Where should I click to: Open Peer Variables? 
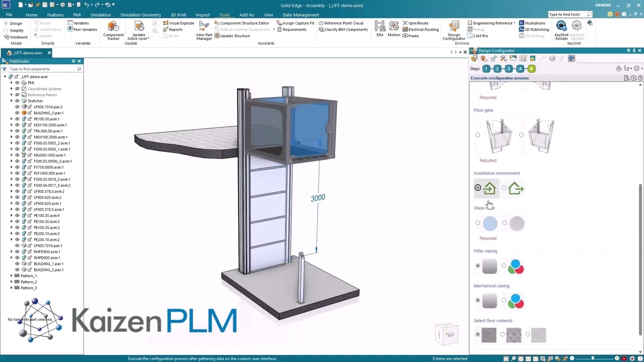coord(82,30)
